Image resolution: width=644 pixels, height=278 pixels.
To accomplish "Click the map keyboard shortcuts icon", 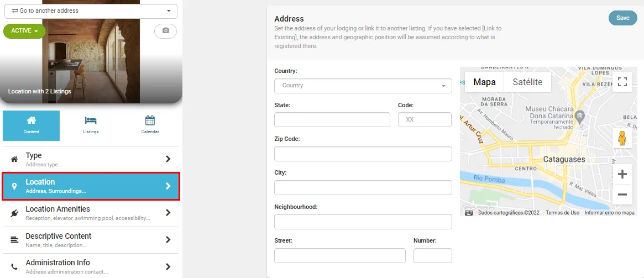I will tap(469, 213).
